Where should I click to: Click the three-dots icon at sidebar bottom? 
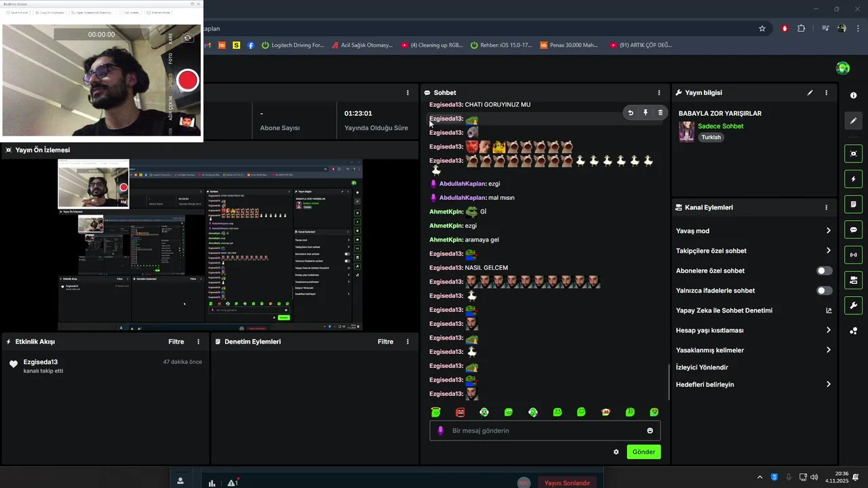[854, 331]
